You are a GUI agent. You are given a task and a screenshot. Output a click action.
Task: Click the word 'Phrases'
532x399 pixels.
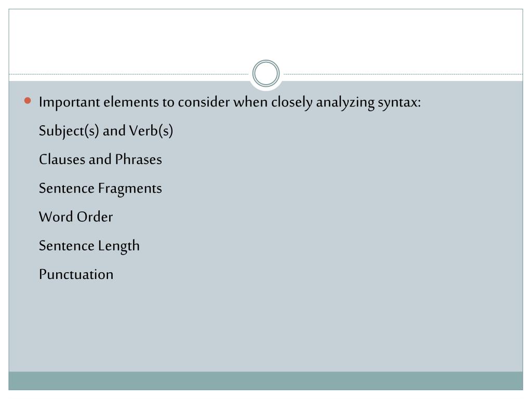(x=138, y=159)
